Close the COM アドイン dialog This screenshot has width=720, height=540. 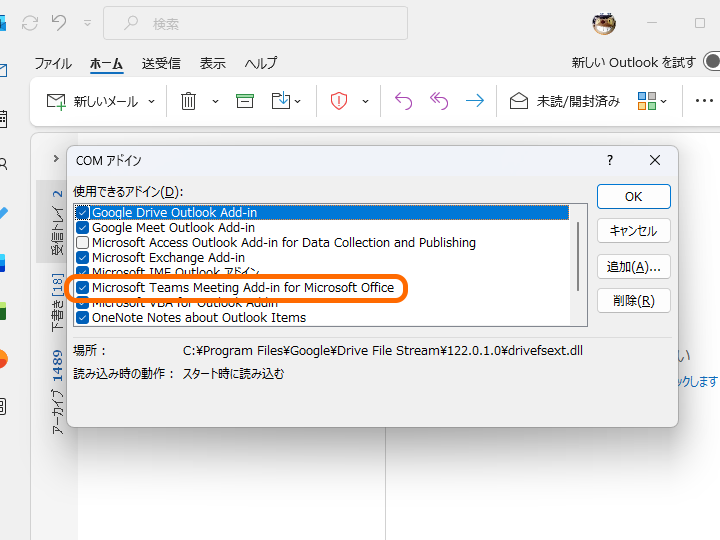pyautogui.click(x=655, y=160)
